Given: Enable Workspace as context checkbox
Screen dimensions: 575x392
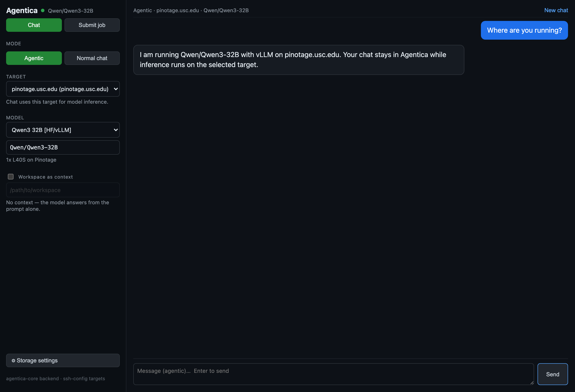Looking at the screenshot, I should 11,177.
